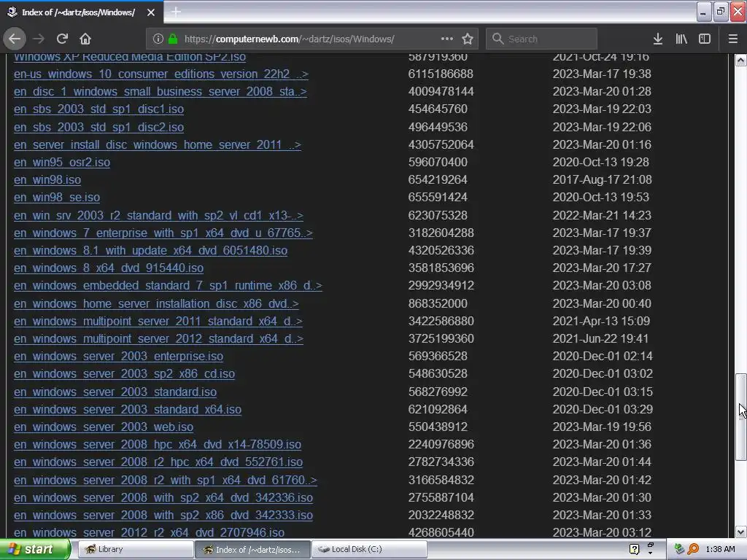Open en_win_srv_2003_r2_standard_with_sp2 link
Viewport: 747px width, 560px height.
tap(158, 215)
